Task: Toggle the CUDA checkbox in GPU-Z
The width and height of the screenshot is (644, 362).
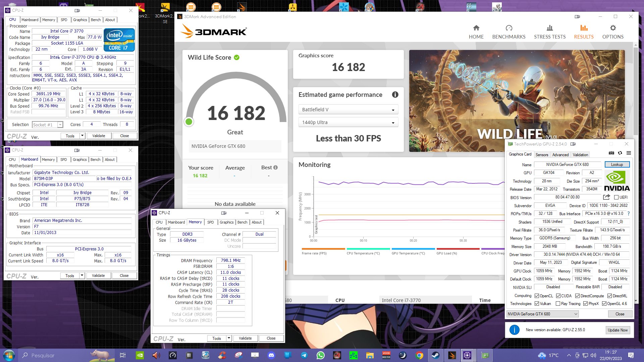Action: tap(558, 296)
